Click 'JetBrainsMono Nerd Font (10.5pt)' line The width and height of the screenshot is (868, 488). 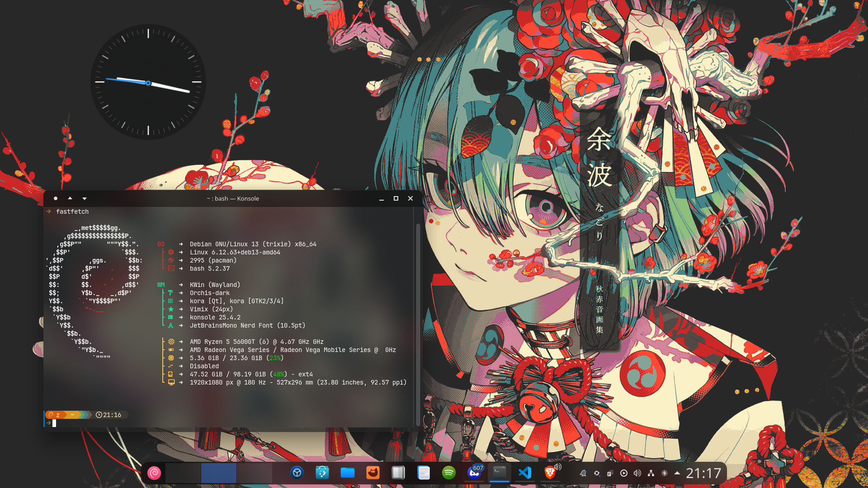click(x=248, y=325)
